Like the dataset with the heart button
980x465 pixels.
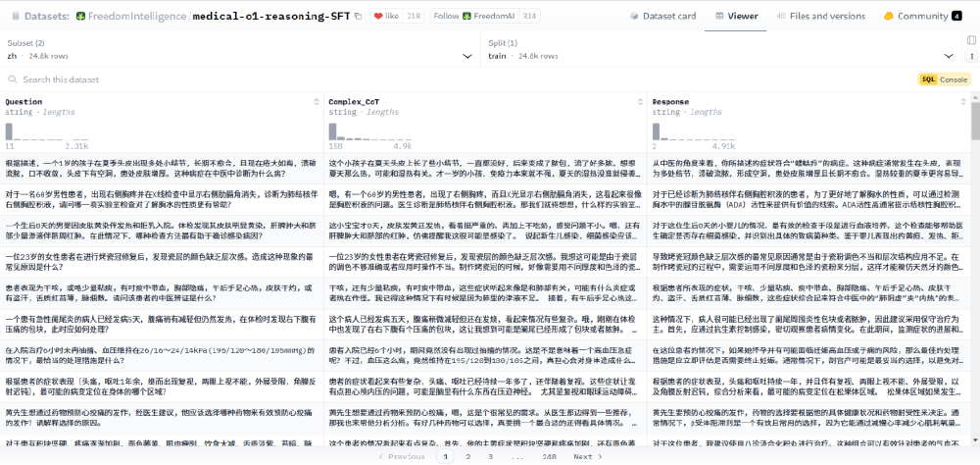click(387, 17)
